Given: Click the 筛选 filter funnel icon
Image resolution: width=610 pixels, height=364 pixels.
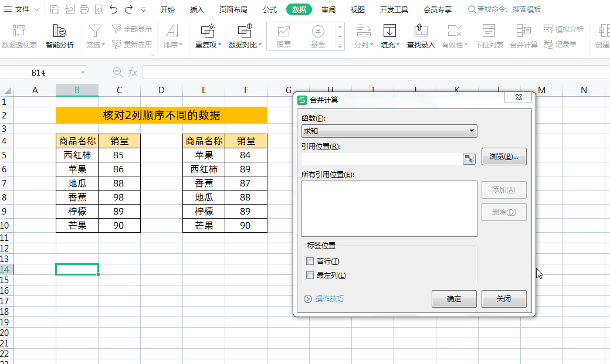Looking at the screenshot, I should [x=95, y=30].
